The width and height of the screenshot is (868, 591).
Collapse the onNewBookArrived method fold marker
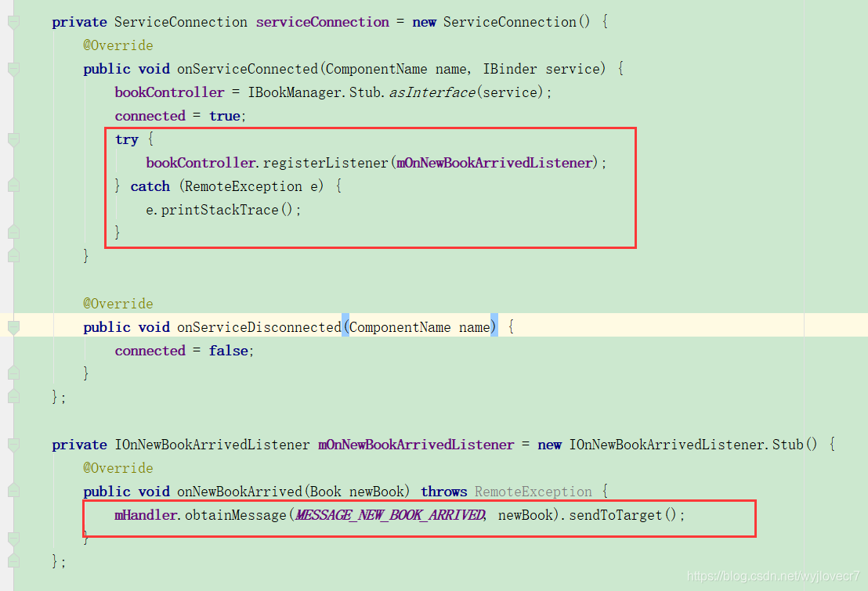[14, 491]
